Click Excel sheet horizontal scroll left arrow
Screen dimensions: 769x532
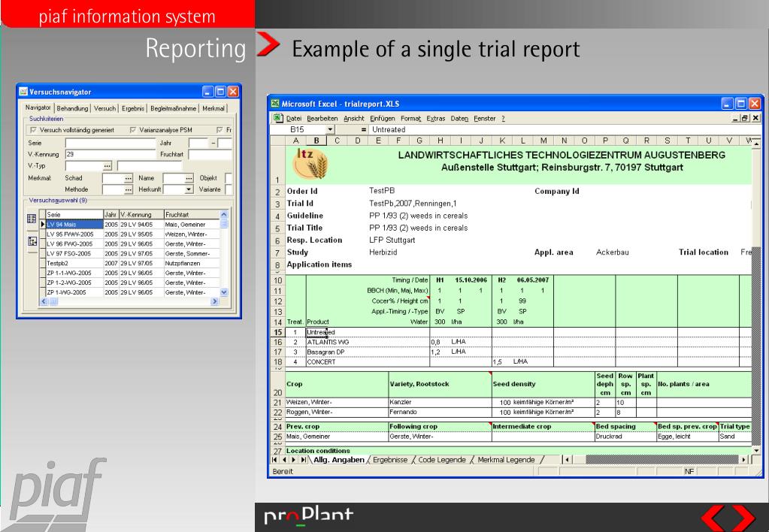click(x=568, y=460)
